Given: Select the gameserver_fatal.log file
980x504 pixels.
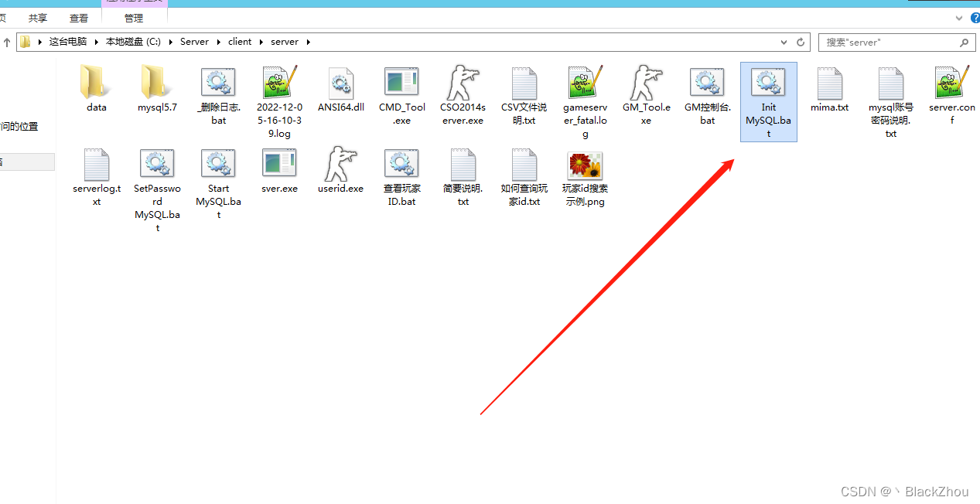Looking at the screenshot, I should pos(586,101).
